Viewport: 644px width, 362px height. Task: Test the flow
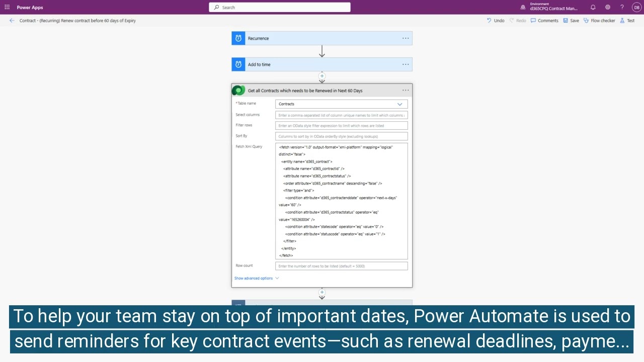pos(627,21)
